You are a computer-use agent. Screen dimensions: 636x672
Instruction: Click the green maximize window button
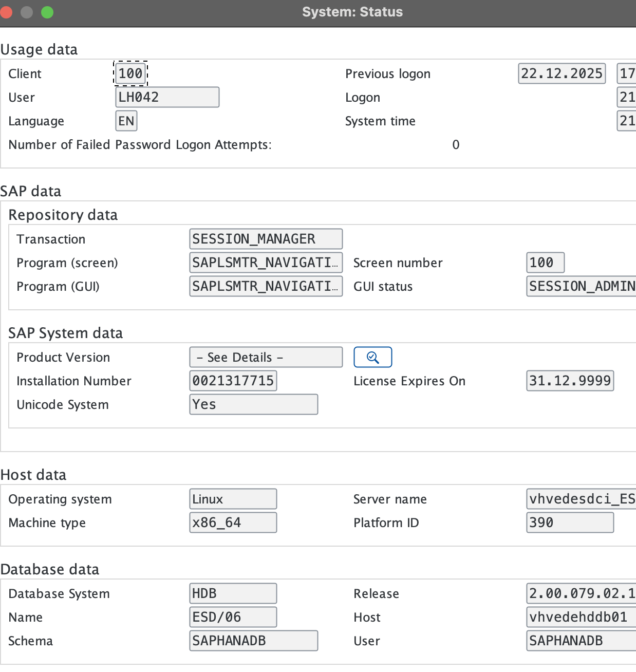click(x=47, y=12)
